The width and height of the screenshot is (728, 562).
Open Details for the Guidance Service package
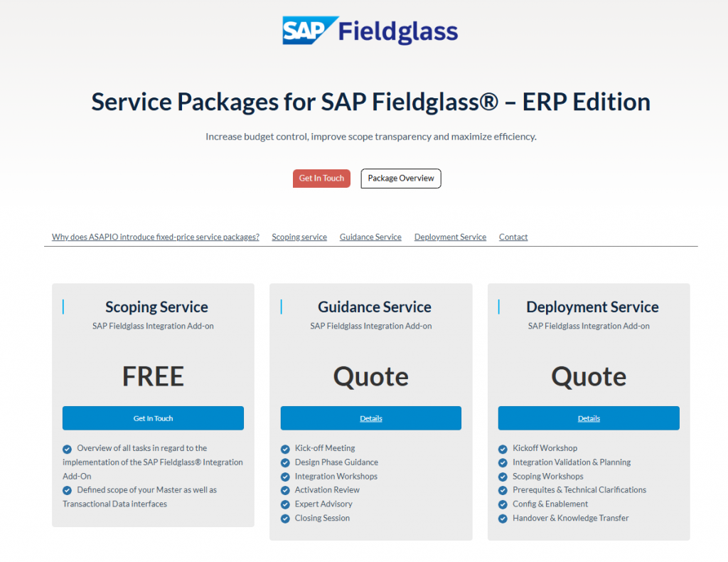370,418
